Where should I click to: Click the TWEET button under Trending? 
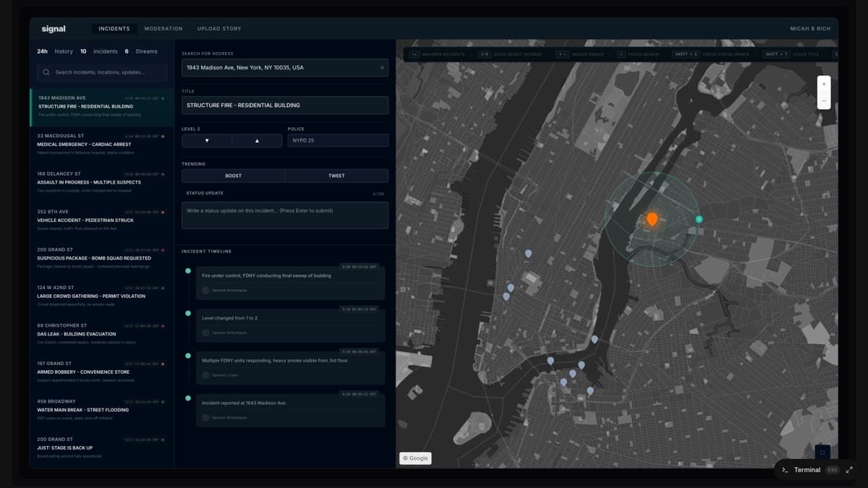(337, 176)
